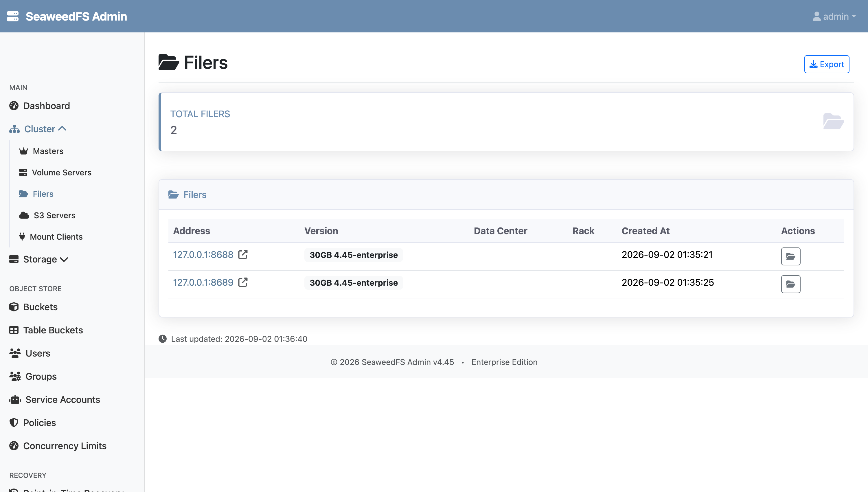This screenshot has height=492, width=868.
Task: Click the Volume Servers server icon
Action: 23,172
